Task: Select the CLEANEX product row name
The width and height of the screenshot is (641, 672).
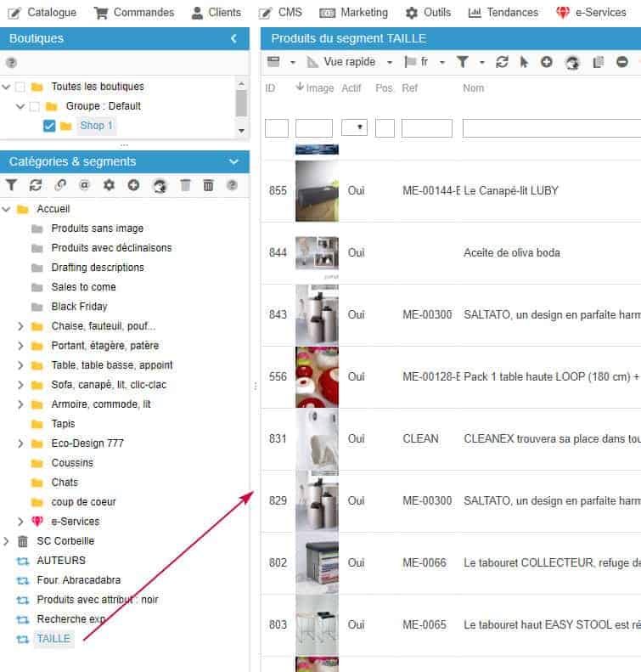Action: 552,439
